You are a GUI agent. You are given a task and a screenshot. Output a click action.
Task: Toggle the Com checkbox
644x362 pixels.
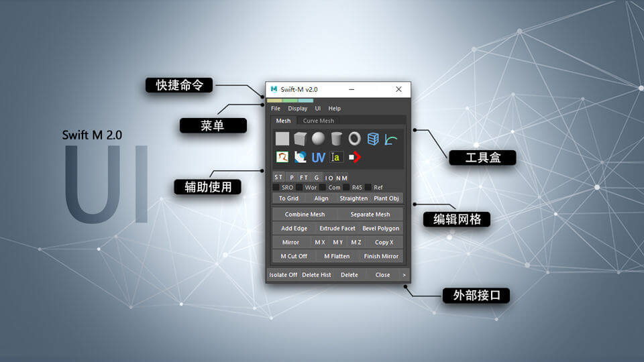[x=323, y=187]
